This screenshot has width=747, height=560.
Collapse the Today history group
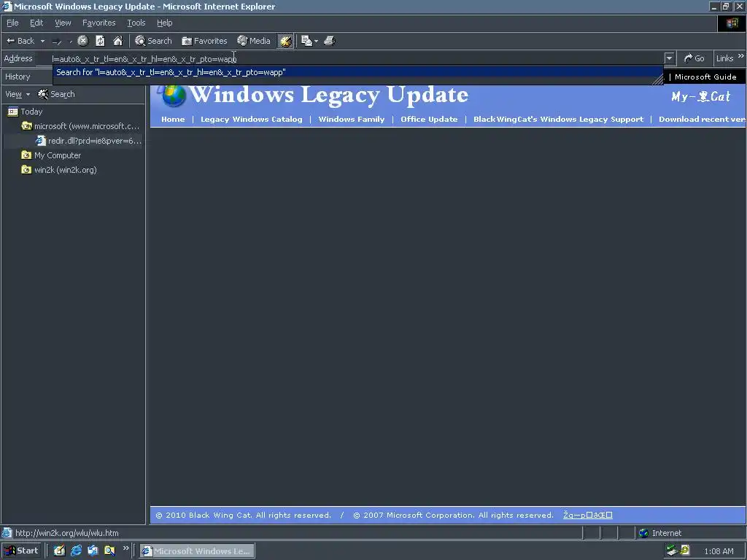[26, 112]
